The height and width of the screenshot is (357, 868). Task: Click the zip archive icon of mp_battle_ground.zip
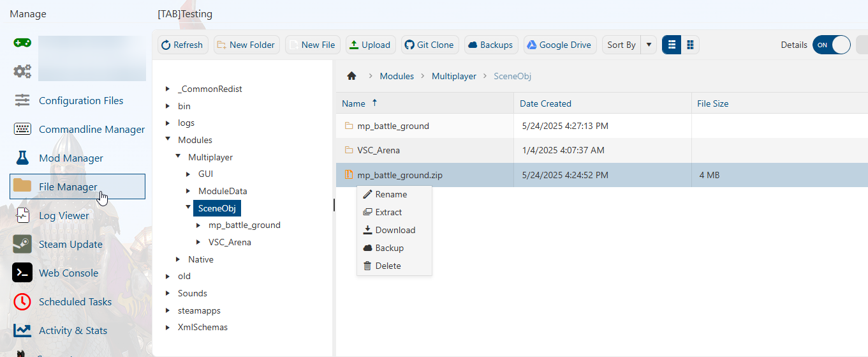[349, 174]
